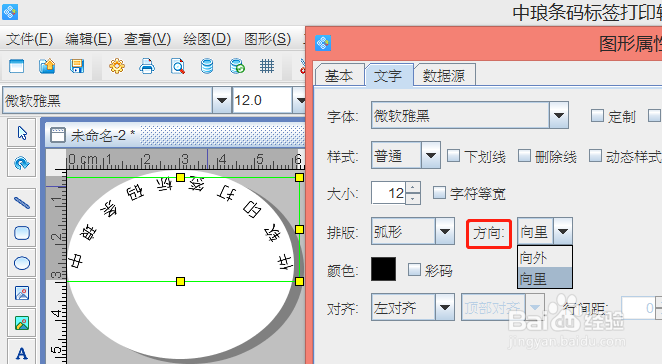The height and width of the screenshot is (364, 662).
Task: Toggle the 彩码 checkbox
Action: [414, 269]
